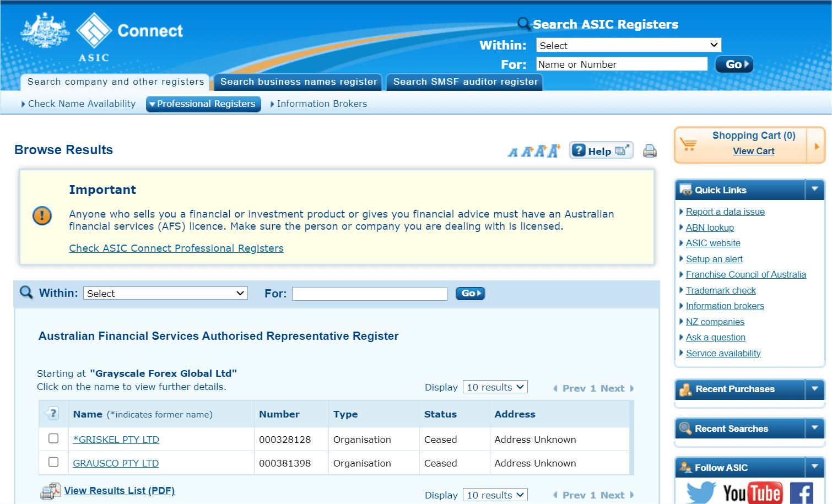The image size is (832, 504).
Task: Open Service availability link
Action: coord(723,353)
